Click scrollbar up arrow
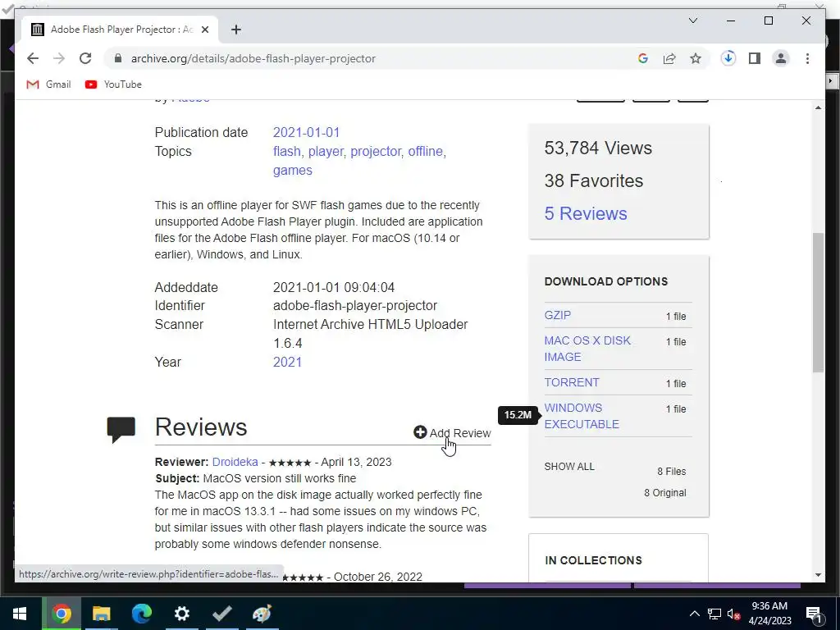 818,107
